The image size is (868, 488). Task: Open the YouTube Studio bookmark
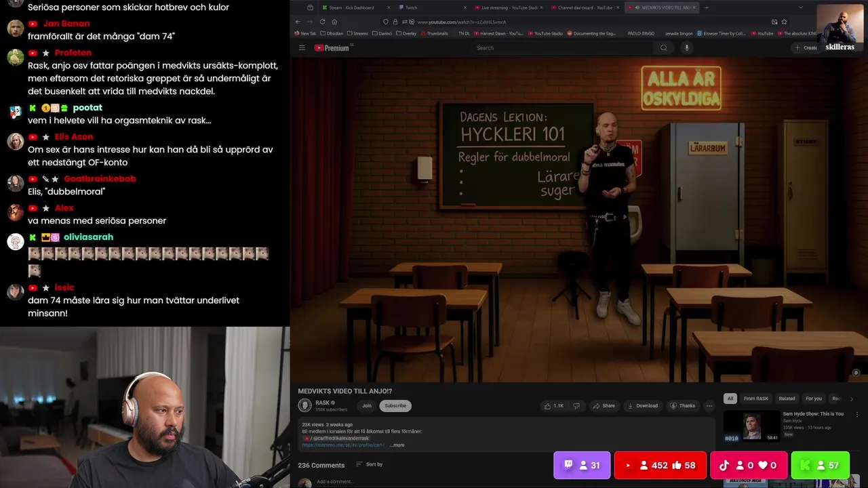[545, 33]
